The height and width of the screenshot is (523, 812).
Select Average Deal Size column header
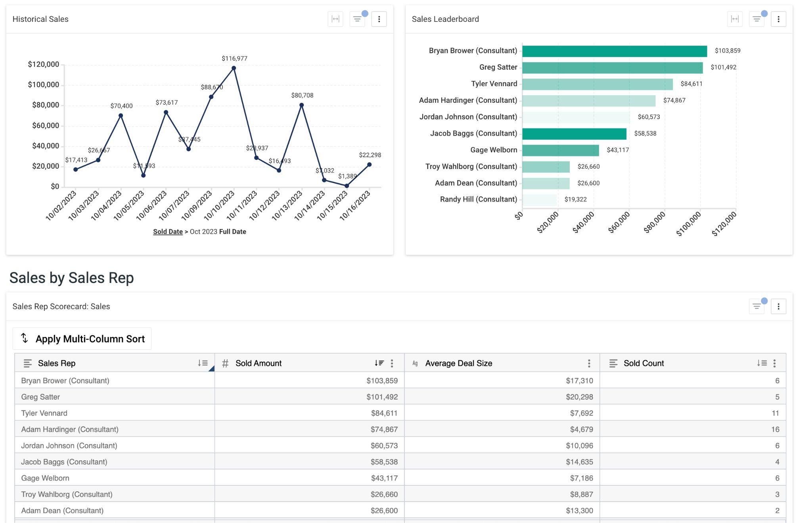point(458,363)
